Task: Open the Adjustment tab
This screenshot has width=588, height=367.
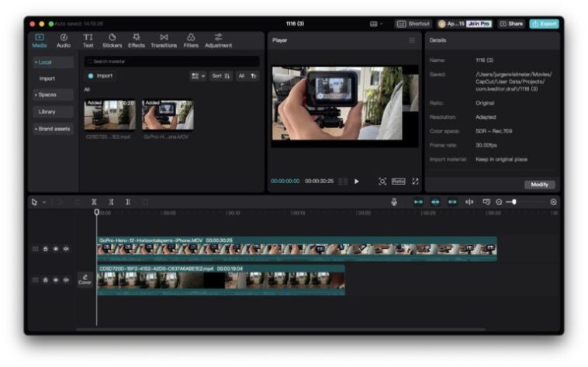Action: point(218,40)
